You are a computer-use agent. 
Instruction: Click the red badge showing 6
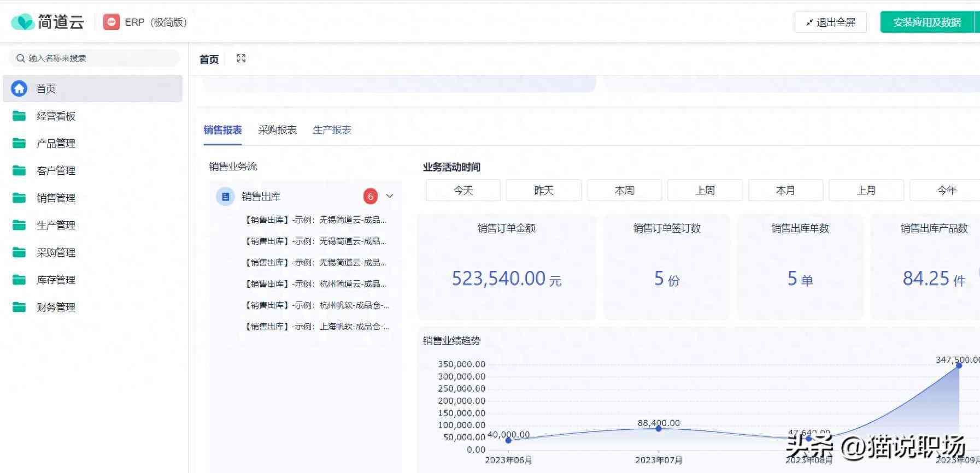tap(371, 196)
